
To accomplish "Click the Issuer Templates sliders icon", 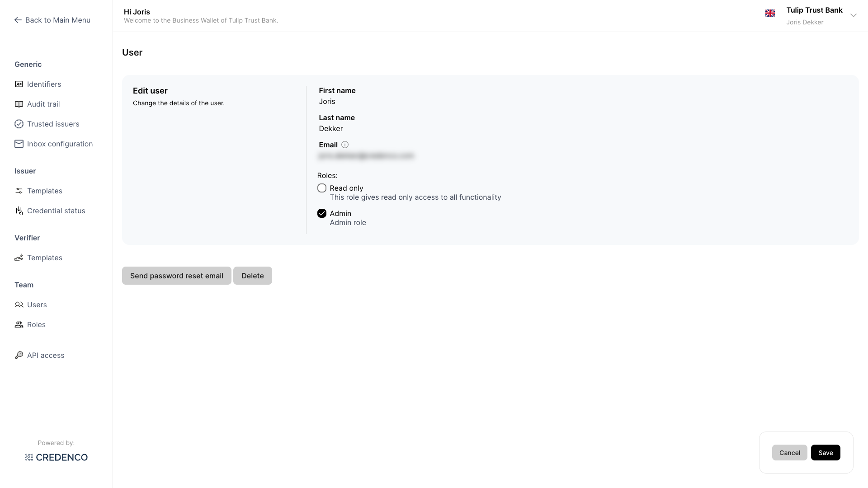I will [19, 191].
